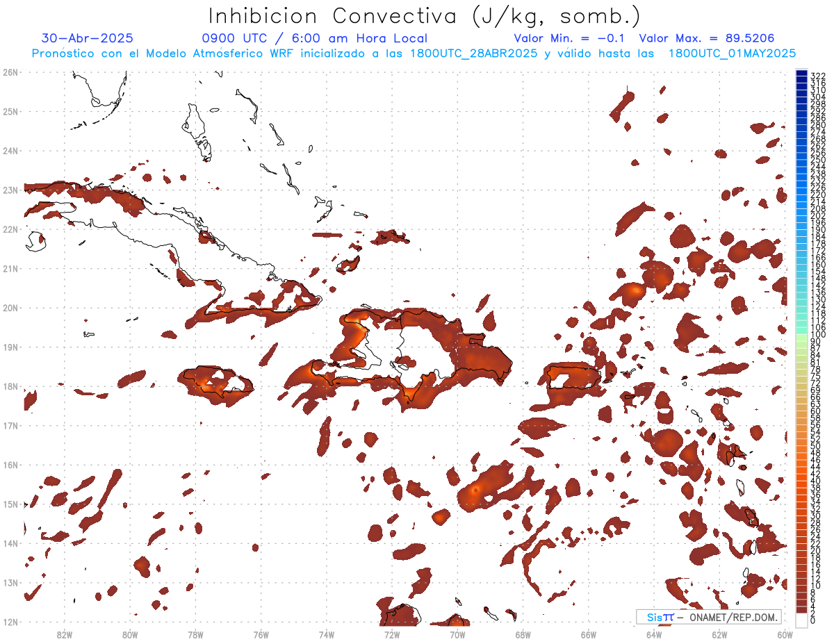Click the time "0900 UTC / 6:00 am Hora Local"
The height and width of the screenshot is (644, 834).
coord(315,39)
